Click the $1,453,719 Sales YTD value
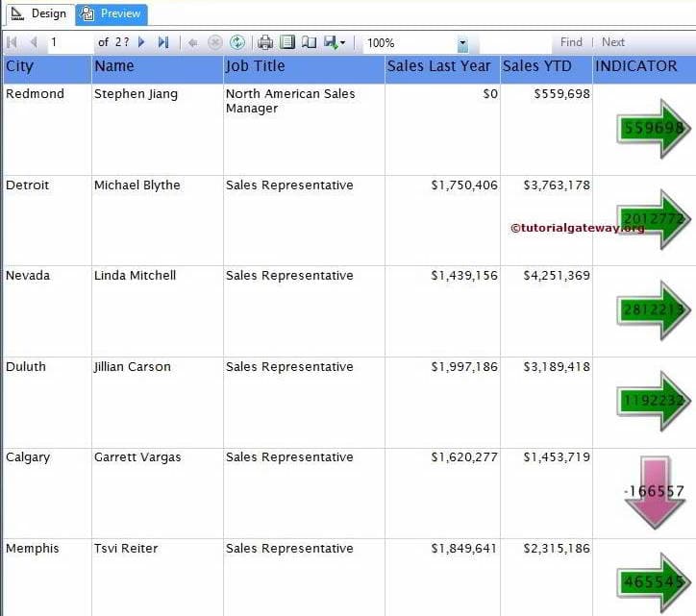This screenshot has height=616, width=696. tap(557, 457)
